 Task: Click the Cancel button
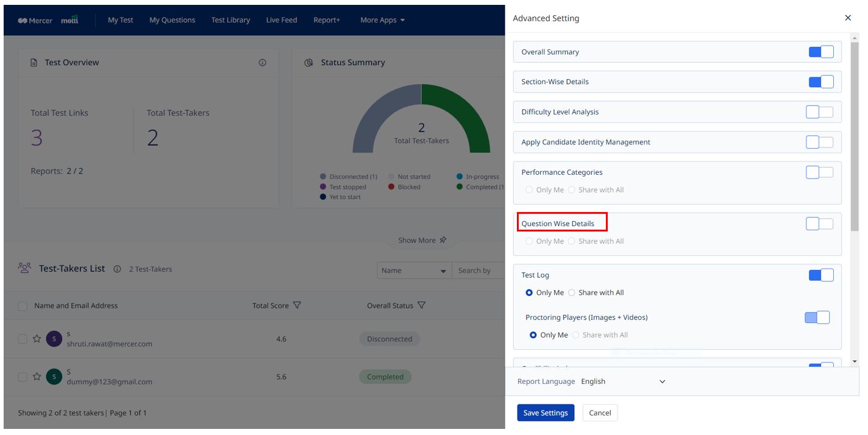600,412
